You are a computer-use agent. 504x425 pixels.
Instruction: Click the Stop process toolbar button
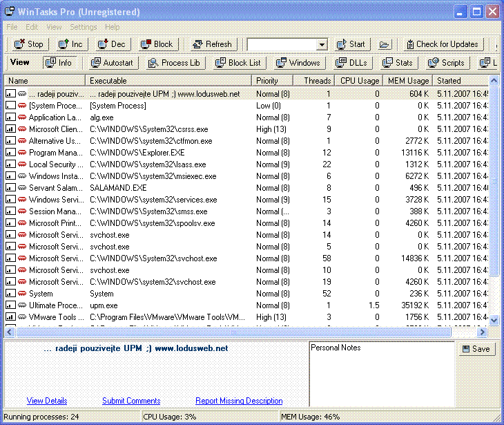tap(29, 44)
